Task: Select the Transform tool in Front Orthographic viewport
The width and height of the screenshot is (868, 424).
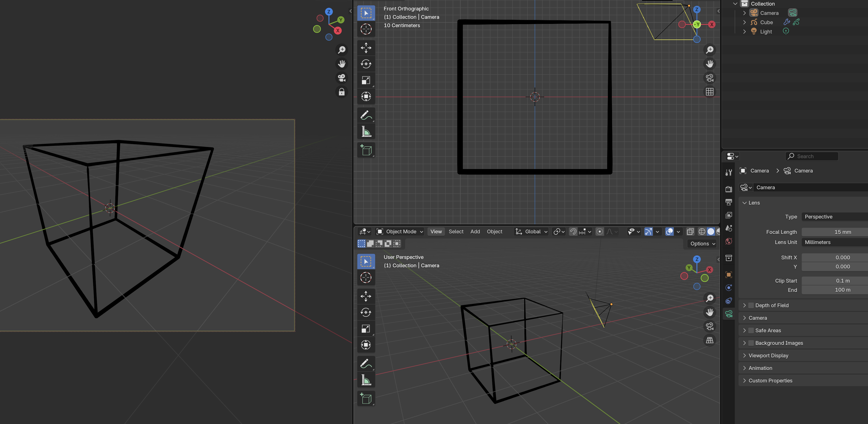Action: tap(366, 97)
